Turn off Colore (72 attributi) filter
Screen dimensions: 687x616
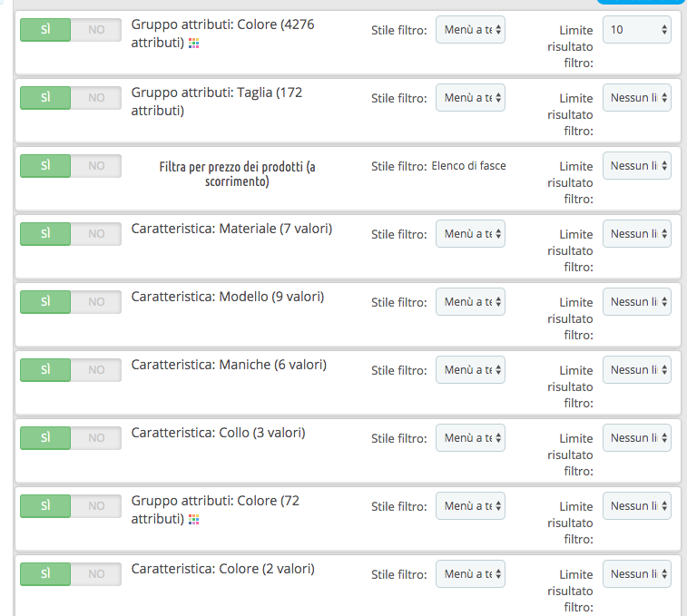[96, 506]
